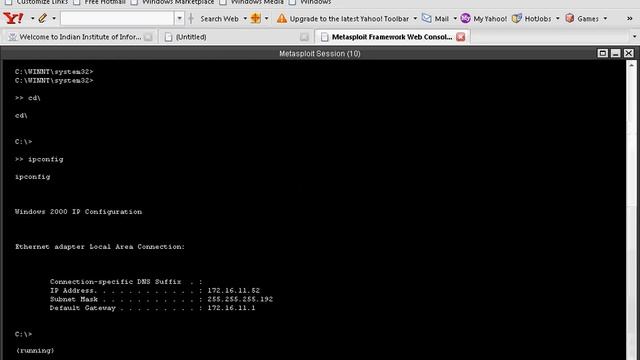Click the Search Web button
The image size is (640, 360).
219,19
